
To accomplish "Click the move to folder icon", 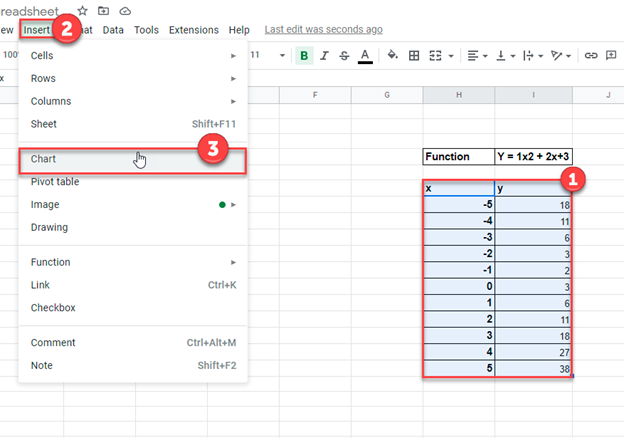I will coord(104,10).
